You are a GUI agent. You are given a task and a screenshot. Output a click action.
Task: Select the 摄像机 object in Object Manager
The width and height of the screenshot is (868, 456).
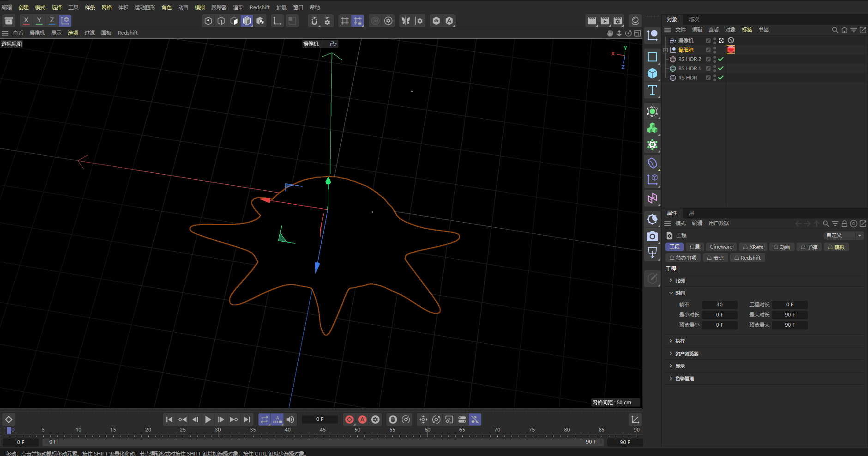point(686,41)
